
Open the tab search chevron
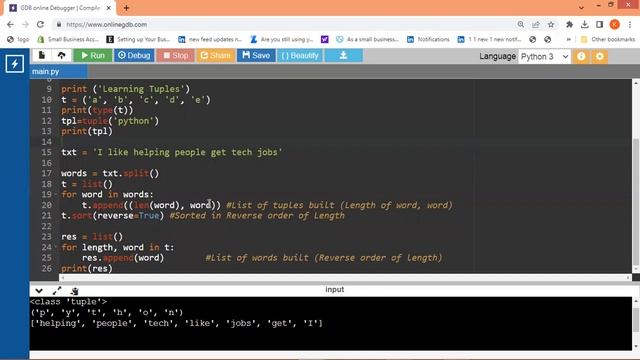click(581, 7)
